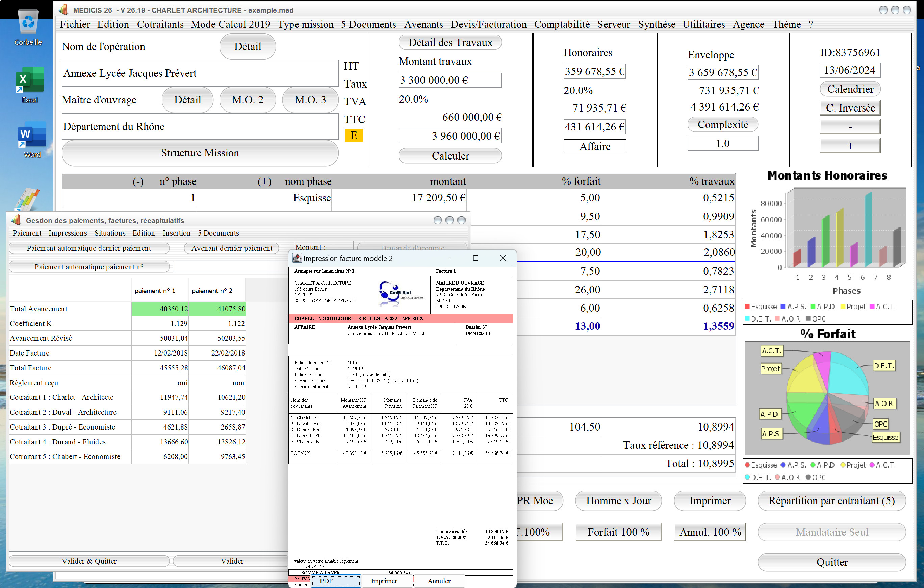Image resolution: width=924 pixels, height=588 pixels.
Task: Open the Synthèse menu
Action: coord(657,24)
